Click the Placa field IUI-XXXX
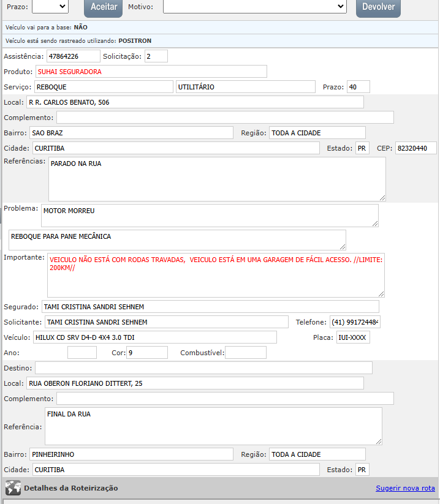This screenshot has width=440, height=504. (x=353, y=337)
